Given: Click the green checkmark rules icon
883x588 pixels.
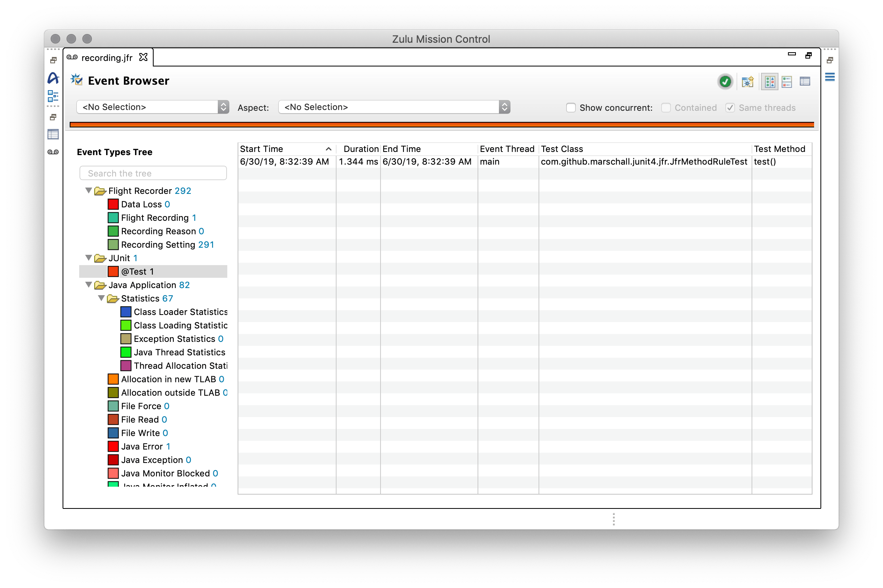Looking at the screenshot, I should (725, 82).
